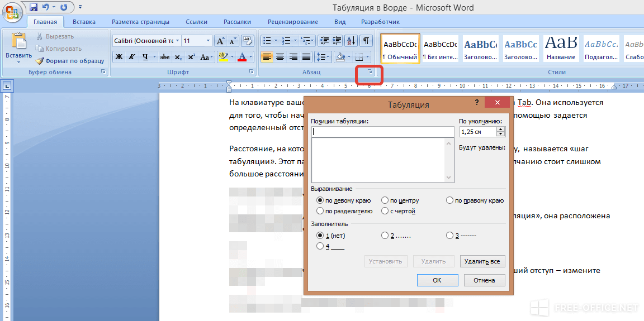Undo the last action
The width and height of the screenshot is (644, 321).
click(46, 7)
